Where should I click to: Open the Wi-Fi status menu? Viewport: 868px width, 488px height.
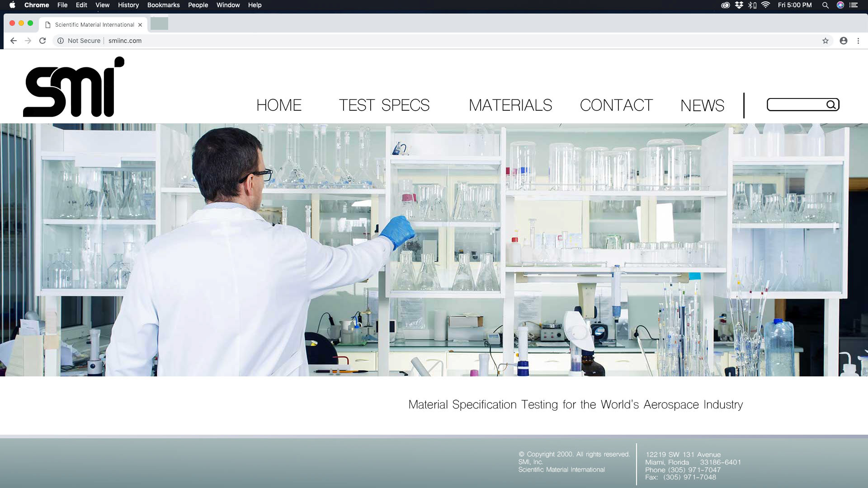[x=765, y=5]
